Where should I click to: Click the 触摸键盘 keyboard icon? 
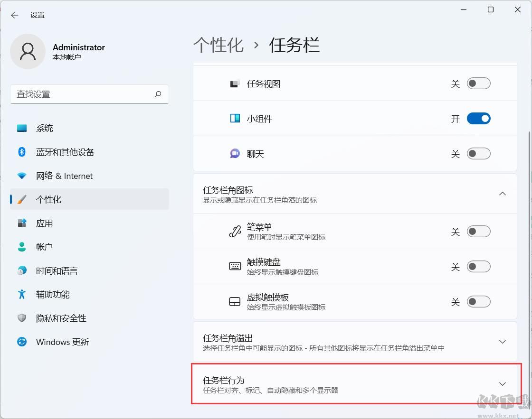click(x=235, y=266)
